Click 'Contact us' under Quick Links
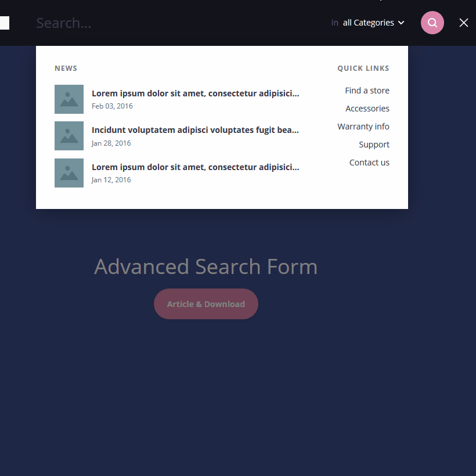The image size is (476, 476). pyautogui.click(x=369, y=163)
